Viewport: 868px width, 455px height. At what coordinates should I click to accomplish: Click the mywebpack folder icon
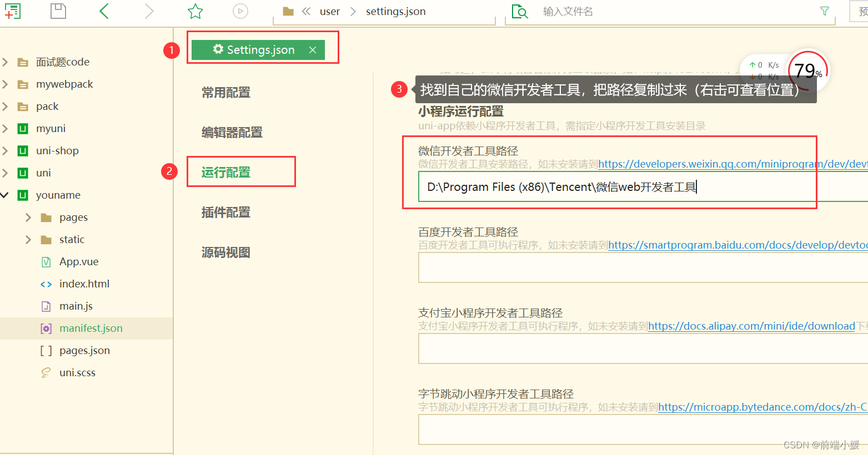tap(23, 84)
